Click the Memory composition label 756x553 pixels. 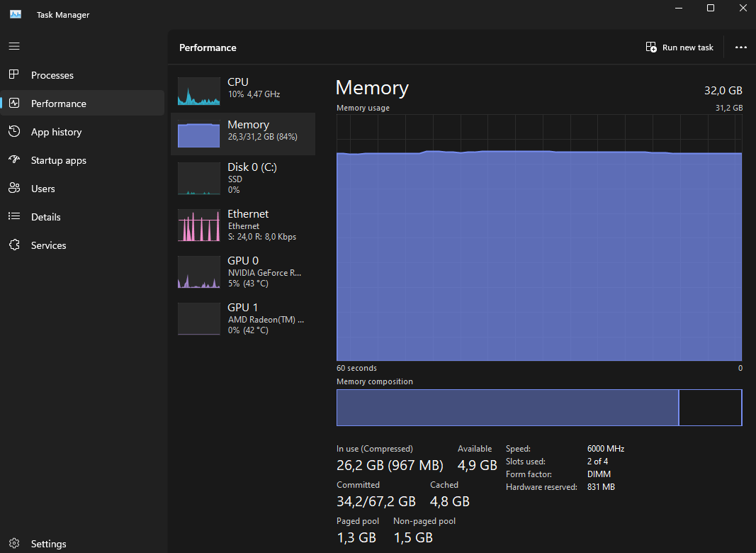[x=375, y=381]
